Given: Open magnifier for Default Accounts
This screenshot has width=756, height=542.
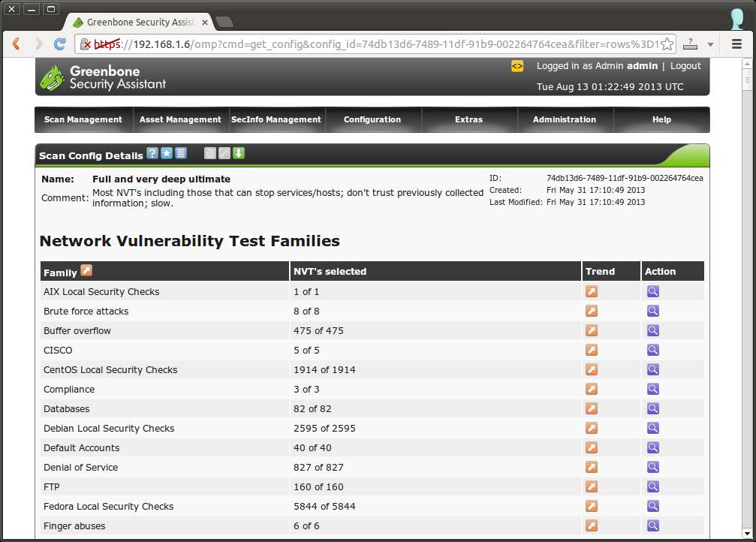Looking at the screenshot, I should [653, 447].
